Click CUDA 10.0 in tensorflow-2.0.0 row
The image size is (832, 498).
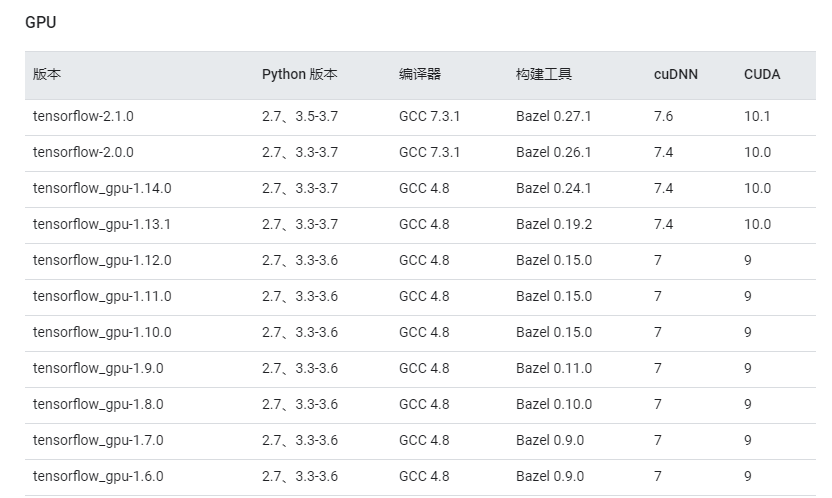pyautogui.click(x=757, y=152)
